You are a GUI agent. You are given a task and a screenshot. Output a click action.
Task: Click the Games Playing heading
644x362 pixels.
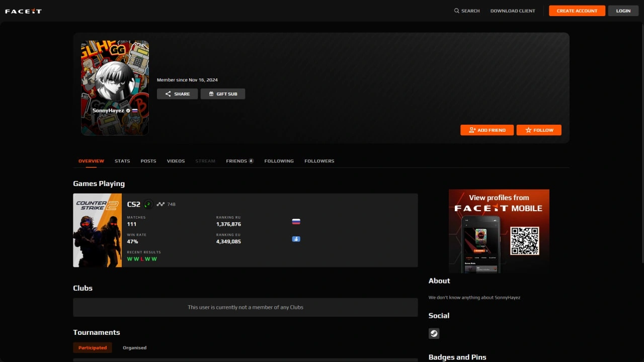click(99, 184)
